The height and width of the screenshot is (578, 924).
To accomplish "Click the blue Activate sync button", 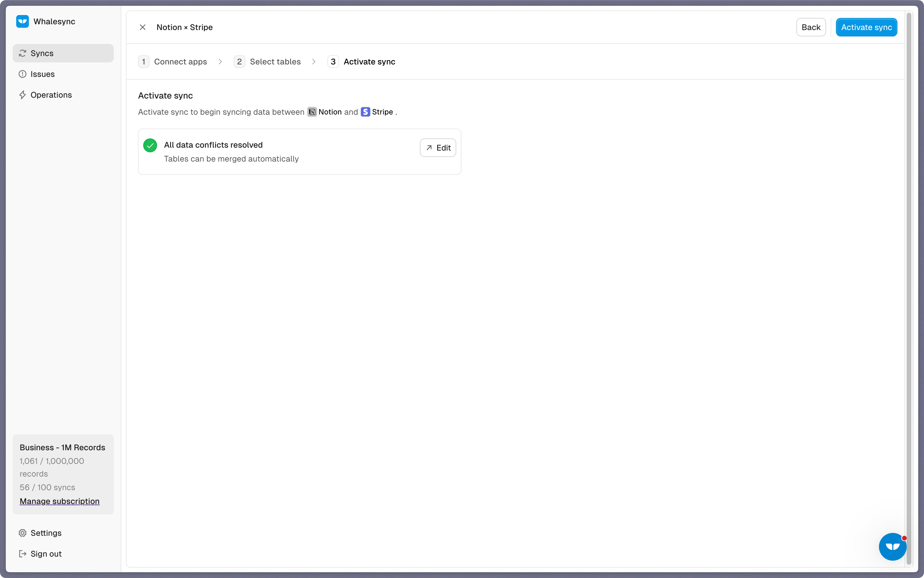I will (x=866, y=27).
